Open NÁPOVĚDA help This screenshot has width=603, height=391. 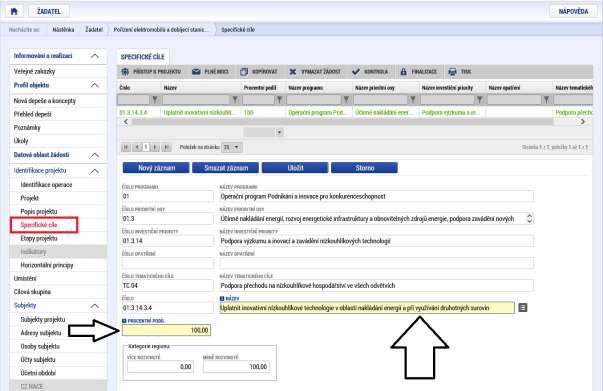tap(573, 11)
